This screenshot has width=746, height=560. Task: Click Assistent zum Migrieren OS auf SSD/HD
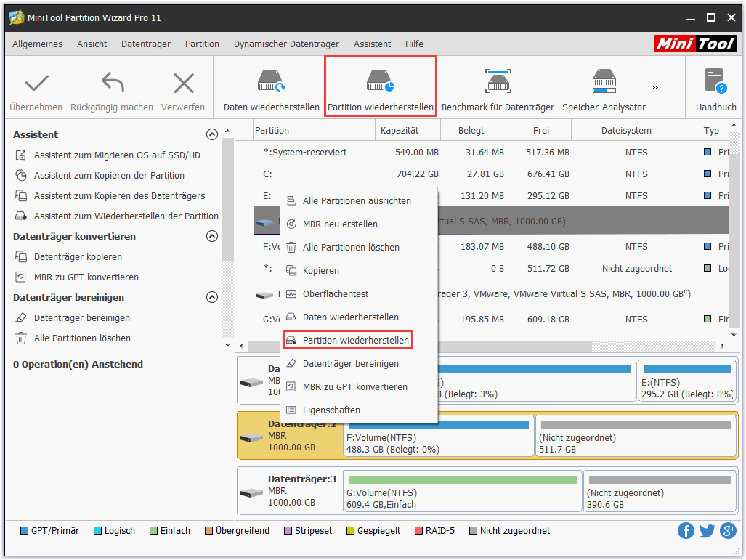coord(117,155)
